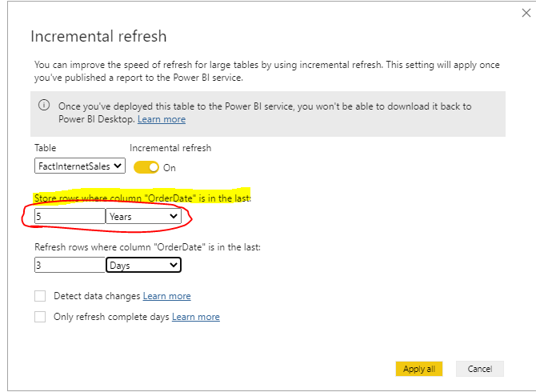The height and width of the screenshot is (392, 536).
Task: Click the Incremental refresh dialog heading
Action: 98,37
